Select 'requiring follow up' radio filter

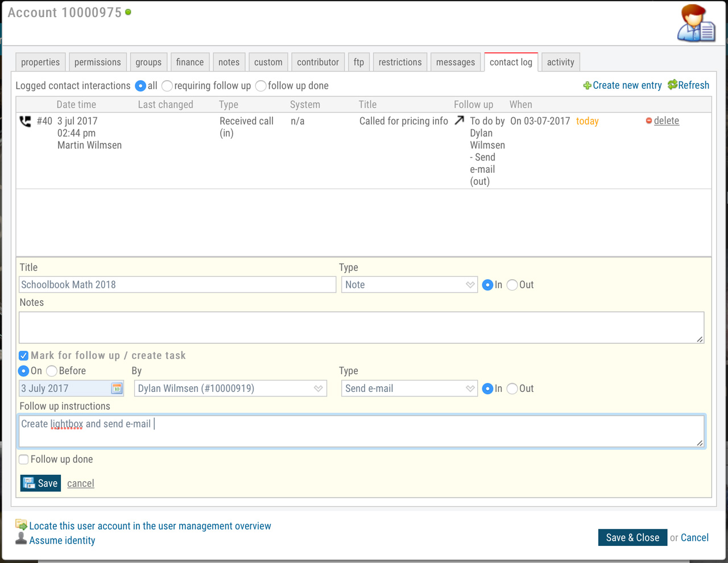tap(167, 86)
